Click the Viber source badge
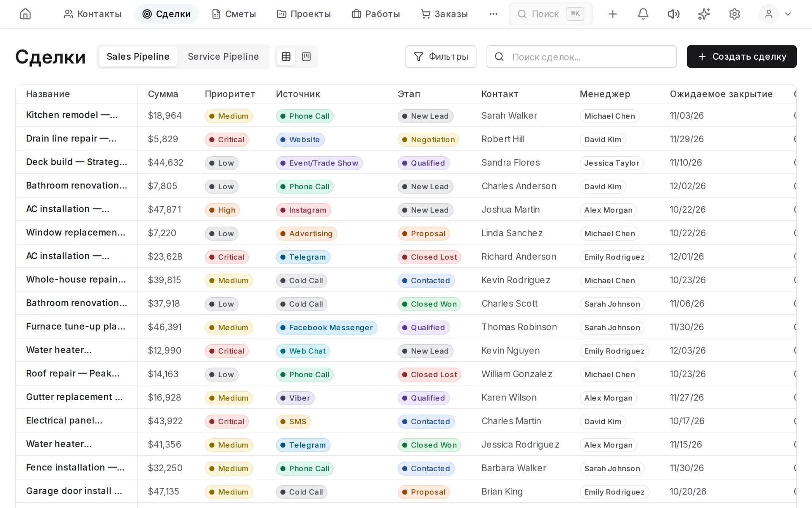Viewport: 812px width, 508px height. tap(295, 398)
